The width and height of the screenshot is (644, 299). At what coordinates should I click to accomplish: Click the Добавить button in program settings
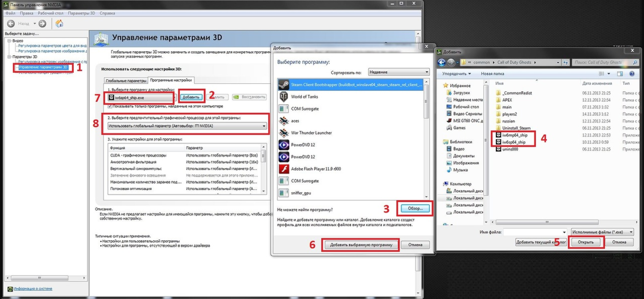tap(191, 97)
